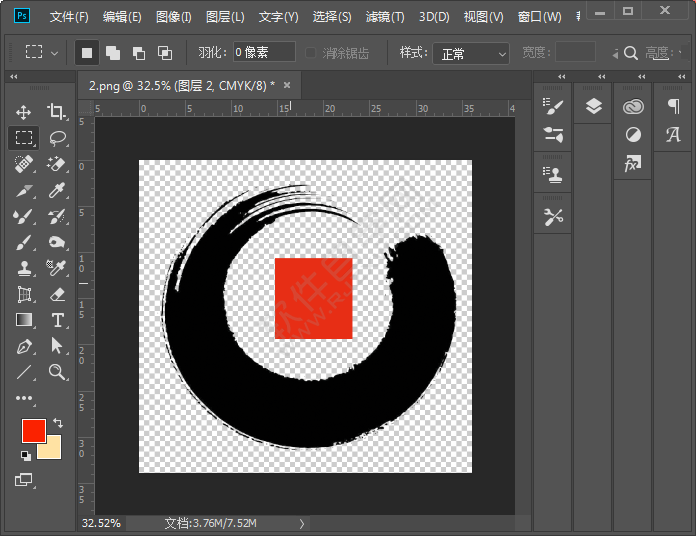Open the 图层(L) menu
Screen dimensions: 696x536
click(x=225, y=17)
